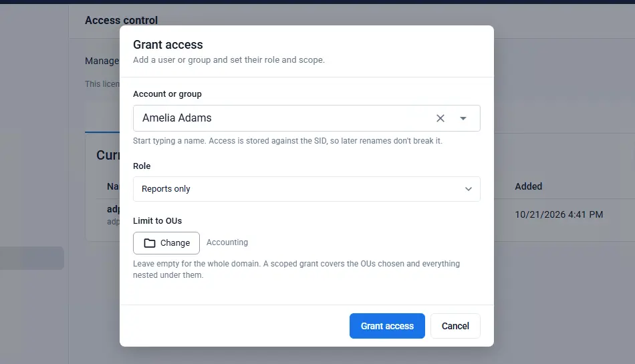Click the Limit to OUs label
This screenshot has width=635, height=364.
click(x=158, y=221)
